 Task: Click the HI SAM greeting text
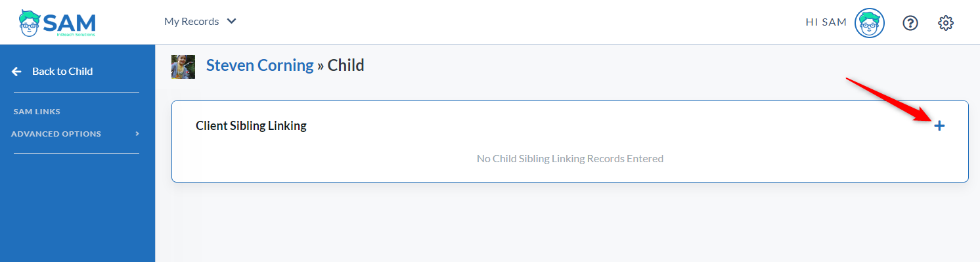click(x=826, y=22)
